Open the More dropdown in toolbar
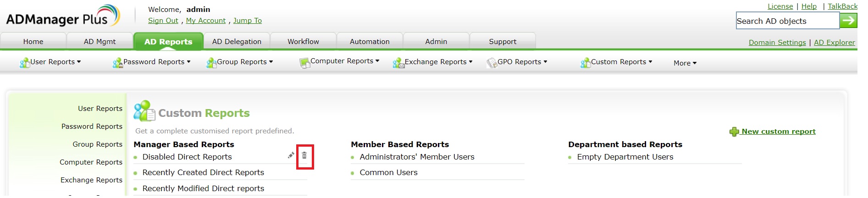This screenshot has width=868, height=198. click(685, 63)
